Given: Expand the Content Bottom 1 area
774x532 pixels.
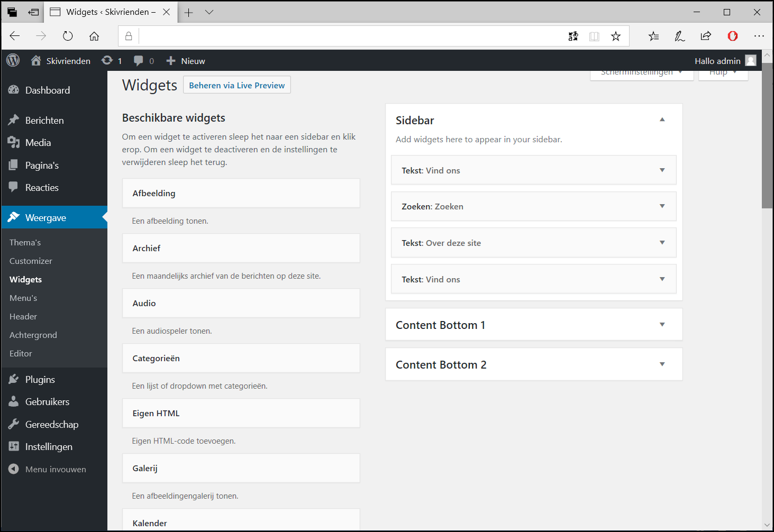Looking at the screenshot, I should [x=662, y=325].
